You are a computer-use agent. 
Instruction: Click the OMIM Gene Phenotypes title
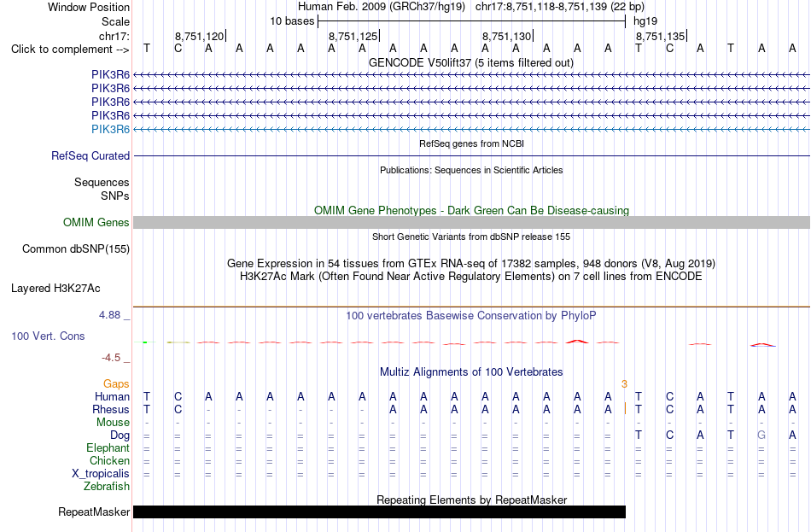(471, 210)
